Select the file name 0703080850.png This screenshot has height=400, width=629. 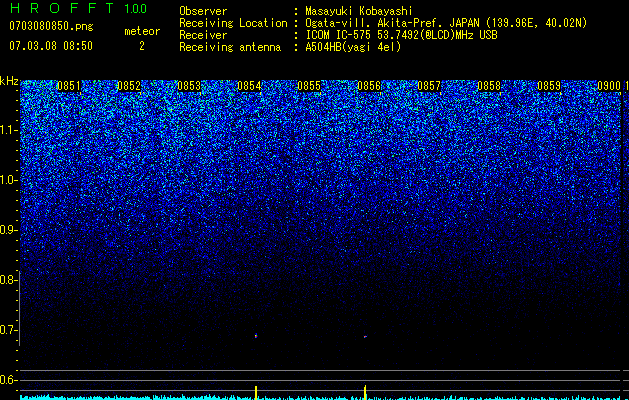pyautogui.click(x=51, y=27)
